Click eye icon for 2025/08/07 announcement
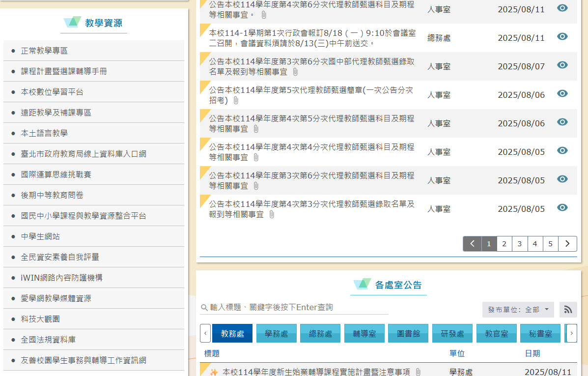Viewport: 588px width, 376px height. [x=562, y=65]
